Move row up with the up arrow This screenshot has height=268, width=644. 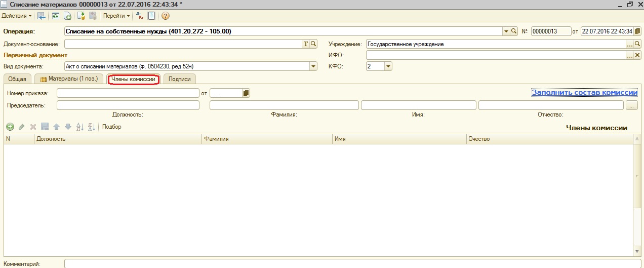tap(56, 127)
